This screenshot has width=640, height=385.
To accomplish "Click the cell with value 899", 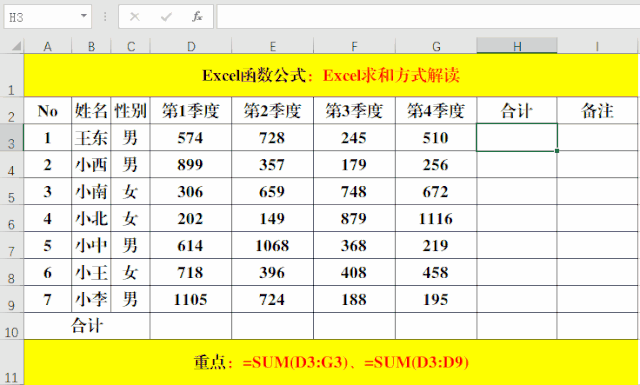I will (x=191, y=164).
